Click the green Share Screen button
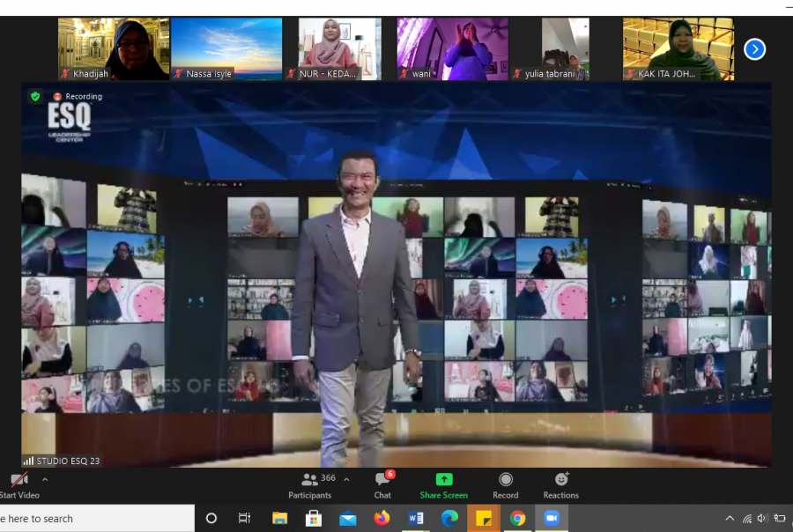The width and height of the screenshot is (793, 532). pos(444,480)
